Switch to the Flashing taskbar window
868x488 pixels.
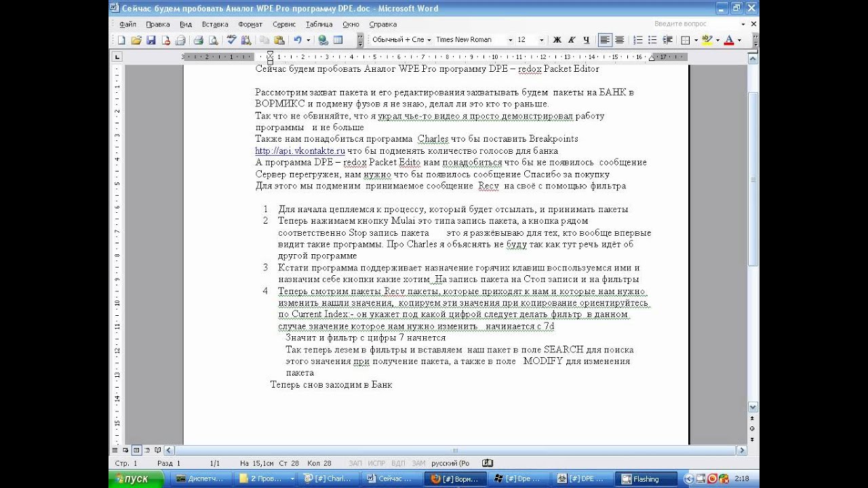click(x=646, y=479)
